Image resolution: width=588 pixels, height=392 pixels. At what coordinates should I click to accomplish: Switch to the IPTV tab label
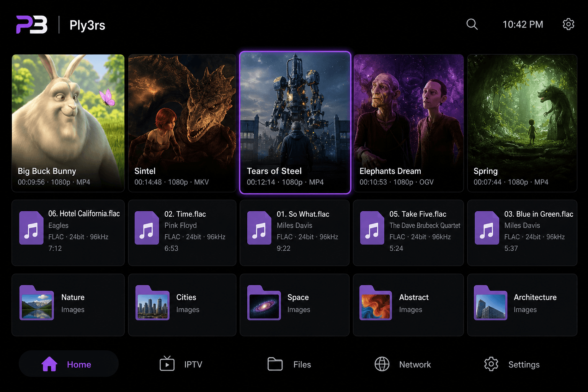[x=193, y=364]
